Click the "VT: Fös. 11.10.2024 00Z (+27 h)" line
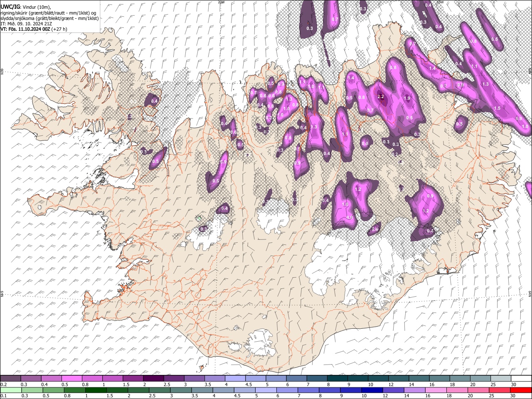This screenshot has height=399, width=532. coord(34,29)
